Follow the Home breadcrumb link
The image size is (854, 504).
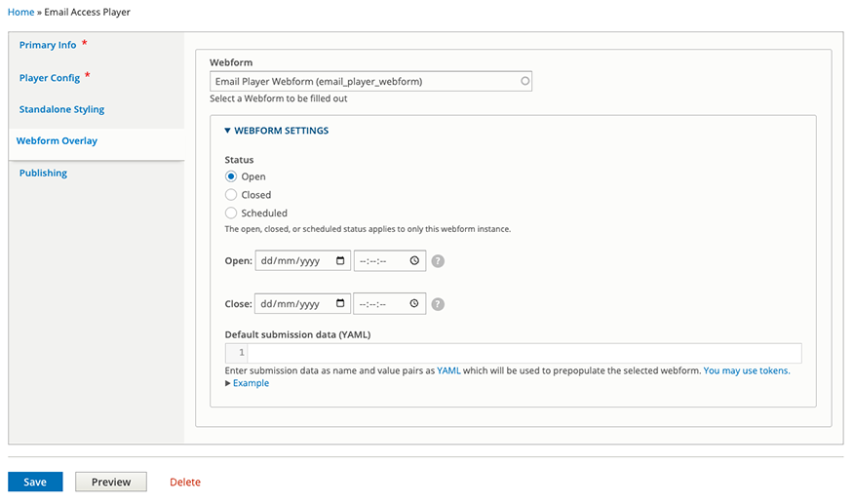pyautogui.click(x=20, y=12)
